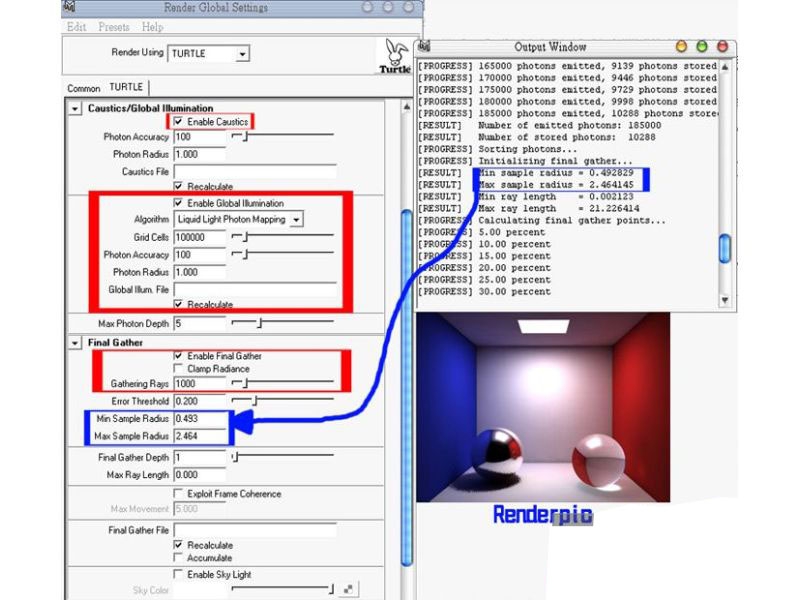Click the settings panel scroll-up arrow
800x600 pixels.
click(407, 107)
